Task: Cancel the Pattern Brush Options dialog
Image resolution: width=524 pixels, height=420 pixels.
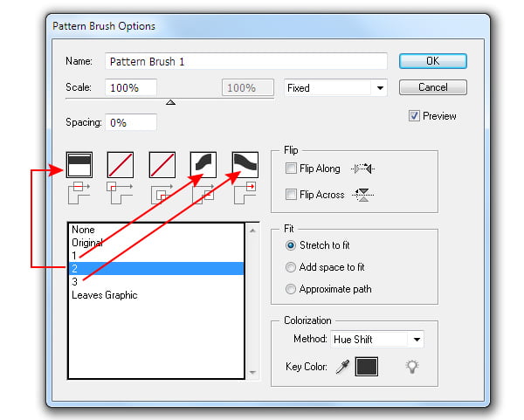Action: tap(433, 87)
